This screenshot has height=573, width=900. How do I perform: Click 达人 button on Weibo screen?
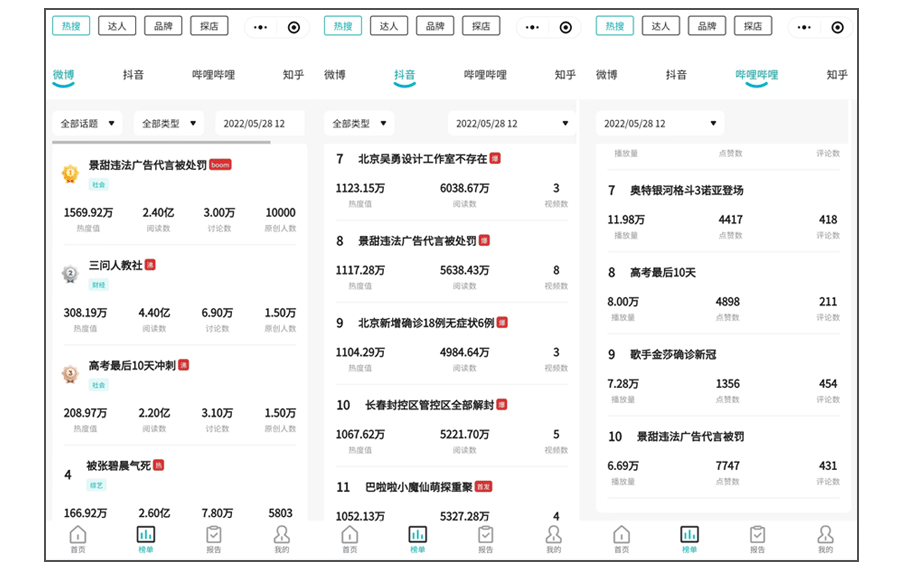(x=117, y=26)
